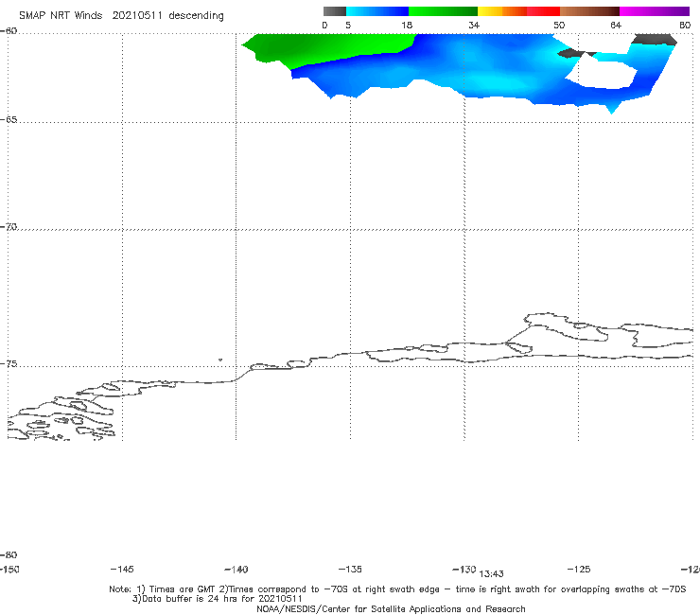The width and height of the screenshot is (700, 615).
Task: Click the color bar label '18'
Action: click(x=407, y=26)
